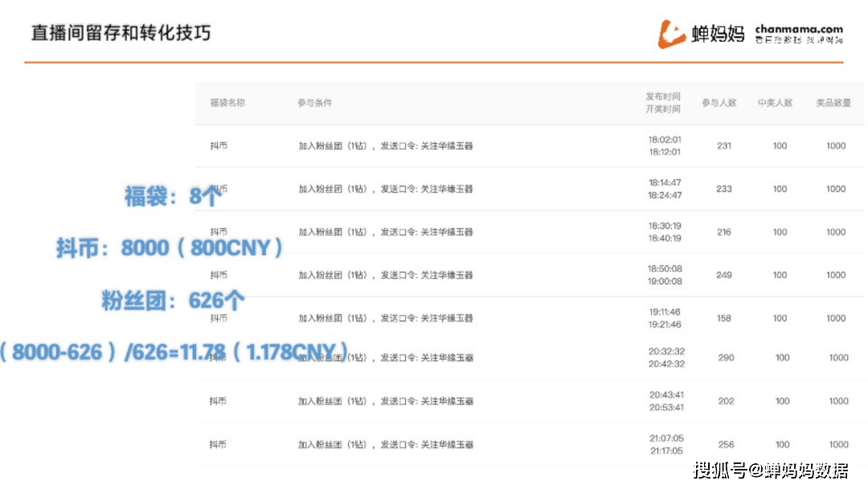Click prize quantity 1000 in the 18:14:47 row
Screen dimensions: 868x489
pyautogui.click(x=836, y=189)
